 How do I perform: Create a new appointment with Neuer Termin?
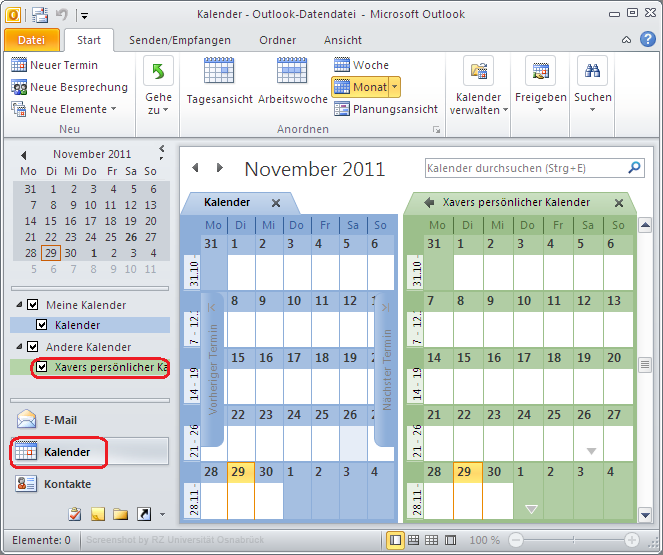54,65
